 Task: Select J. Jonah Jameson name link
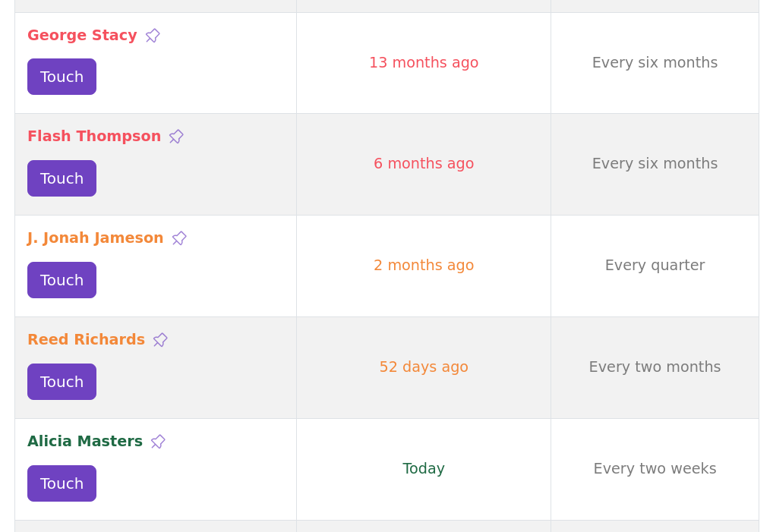96,238
